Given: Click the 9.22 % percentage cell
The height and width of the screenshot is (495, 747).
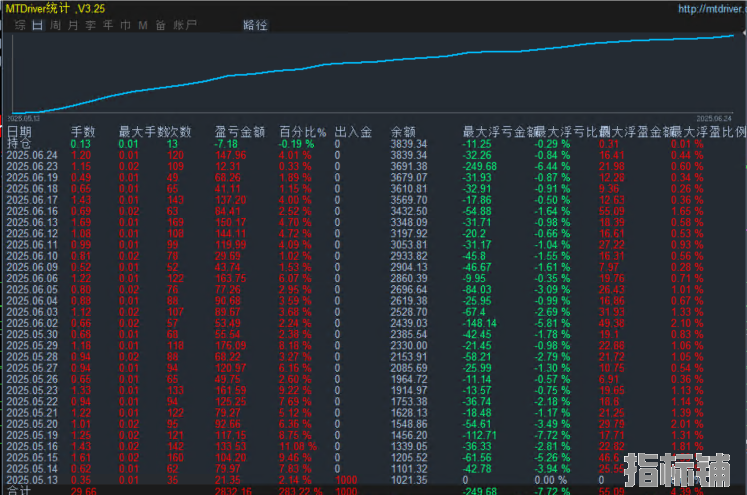Looking at the screenshot, I should click(295, 390).
